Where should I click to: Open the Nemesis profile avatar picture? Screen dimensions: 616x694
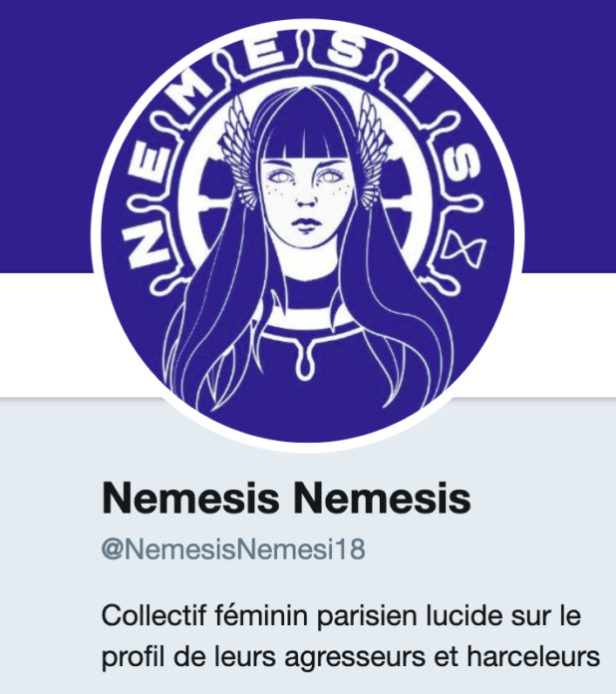(x=308, y=235)
